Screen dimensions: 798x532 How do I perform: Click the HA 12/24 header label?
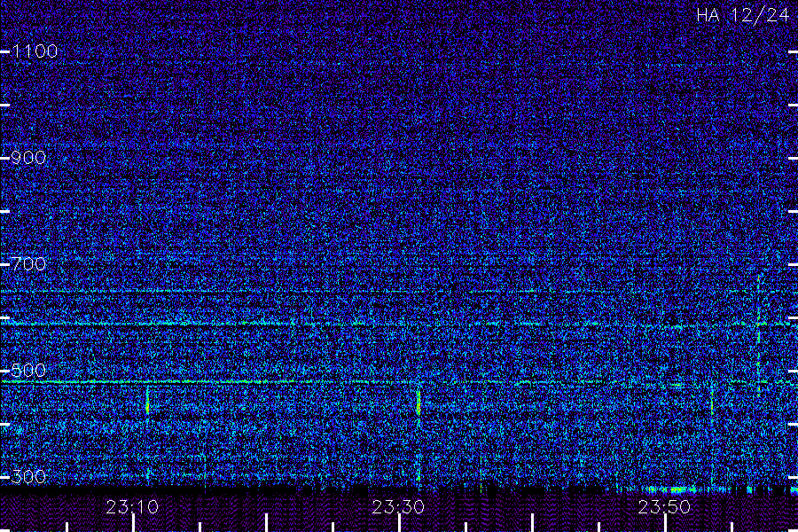pos(742,15)
